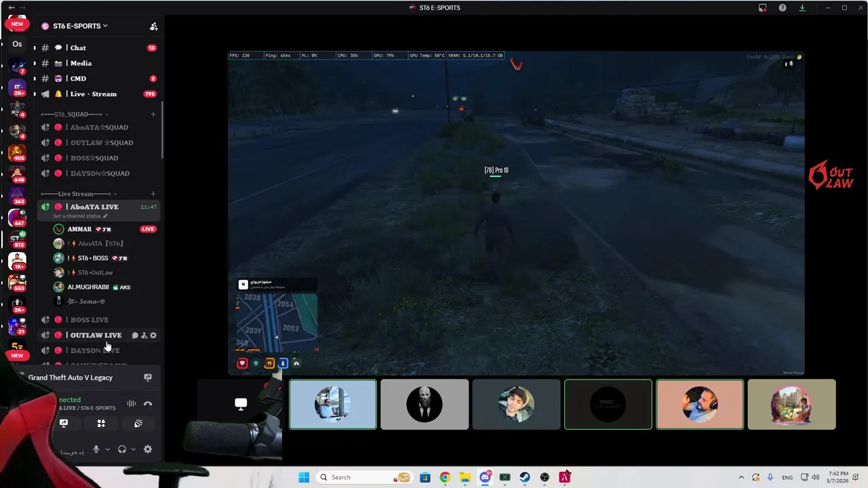Open chat icon on OUTLAW LIVE channel

click(x=135, y=335)
